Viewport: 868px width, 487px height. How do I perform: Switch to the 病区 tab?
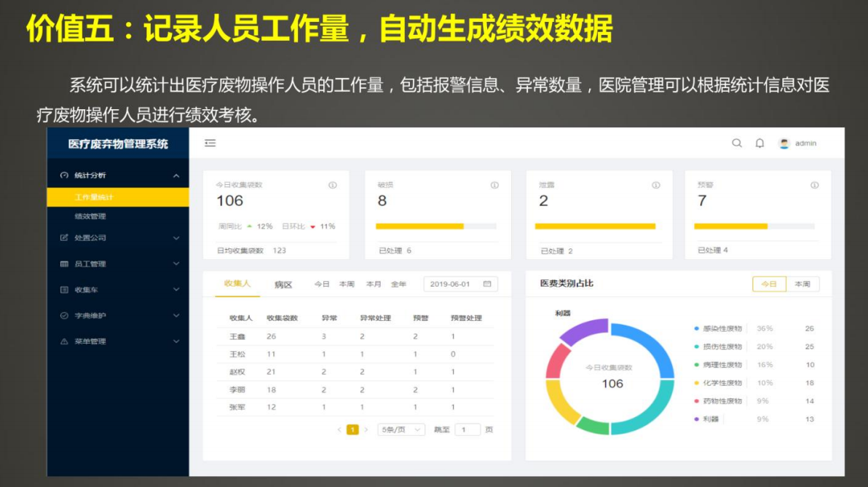pyautogui.click(x=283, y=285)
